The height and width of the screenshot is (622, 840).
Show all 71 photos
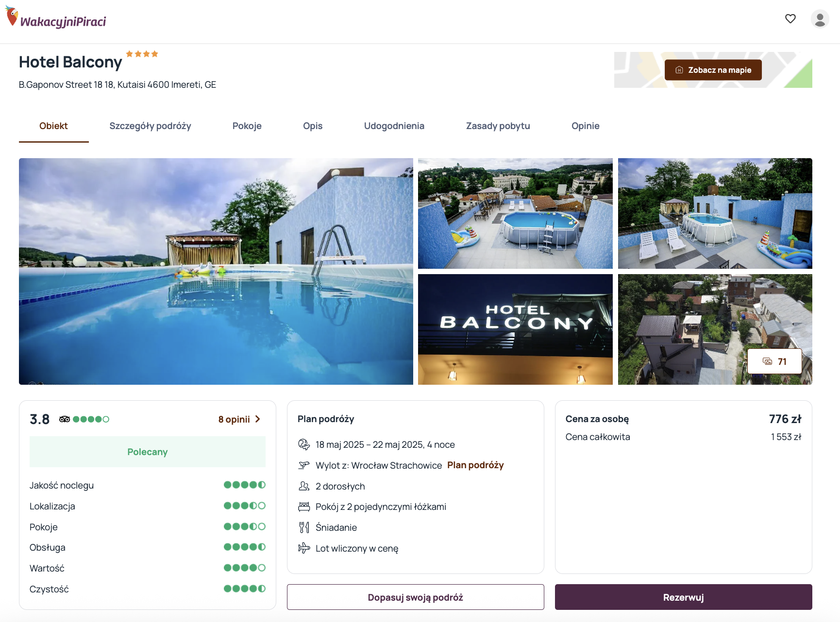pos(775,361)
